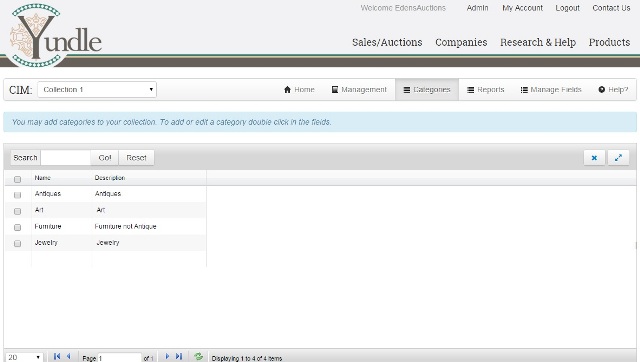Open Research & Help menu
The width and height of the screenshot is (640, 362).
pos(538,42)
